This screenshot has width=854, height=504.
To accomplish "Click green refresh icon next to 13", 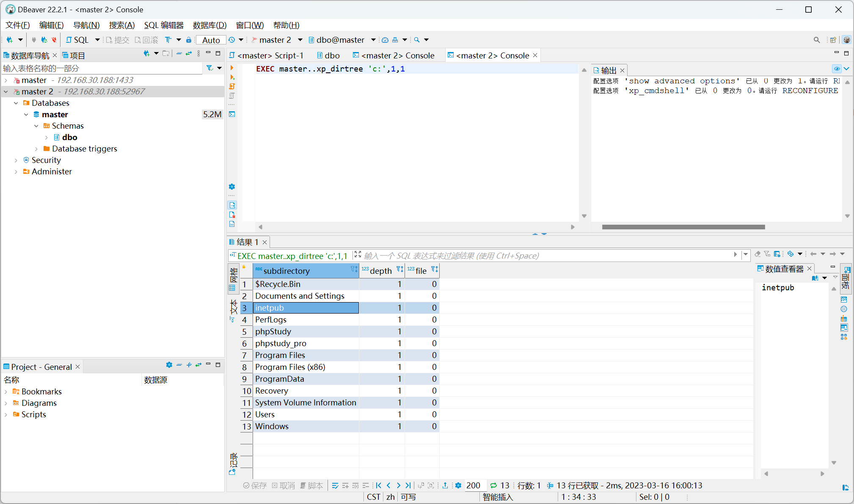I will coord(493,485).
